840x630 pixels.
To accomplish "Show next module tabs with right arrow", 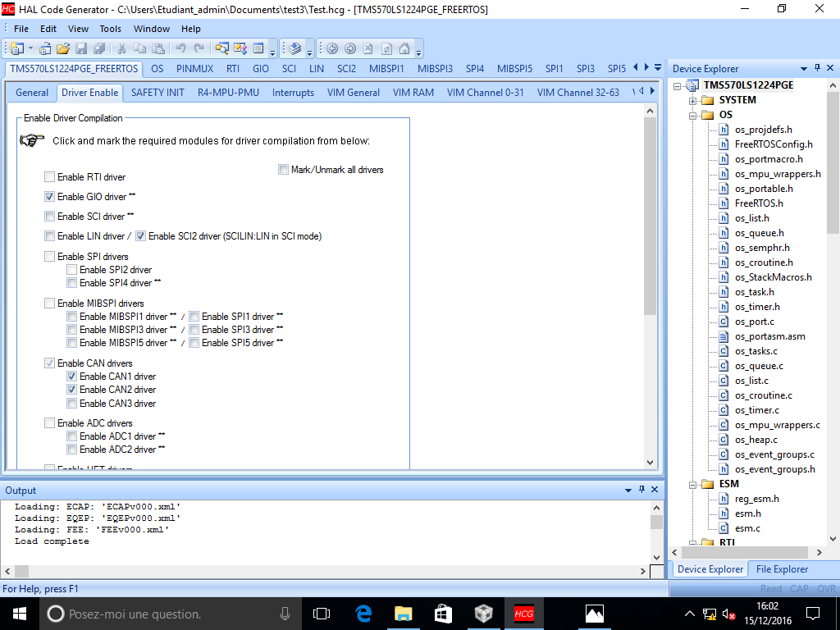I will point(646,67).
